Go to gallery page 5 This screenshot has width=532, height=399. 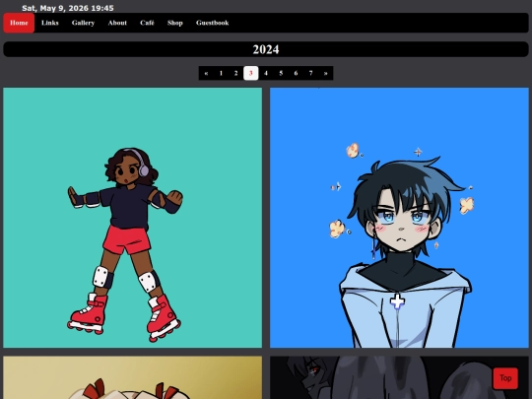[281, 73]
